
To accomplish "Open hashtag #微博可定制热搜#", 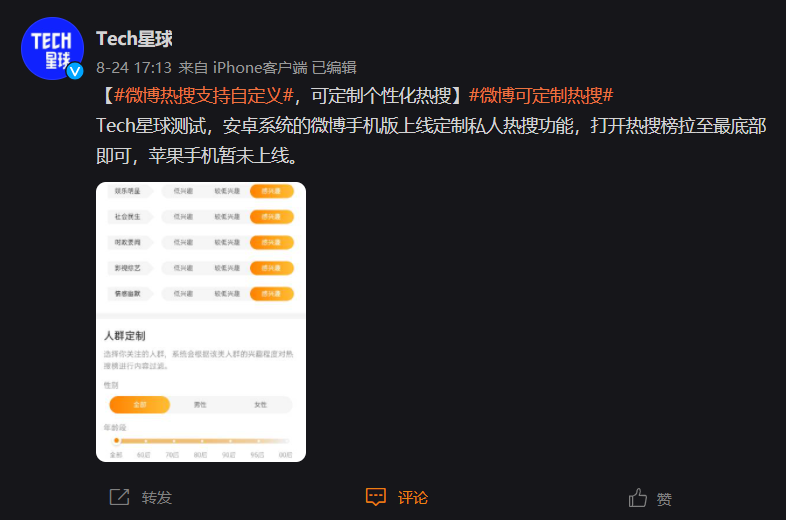I will [x=541, y=95].
